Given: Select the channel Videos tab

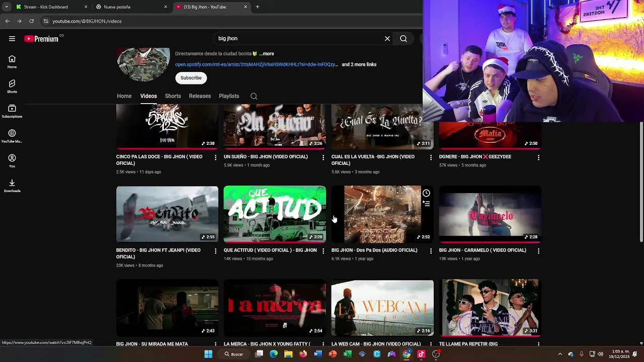Looking at the screenshot, I should pyautogui.click(x=148, y=96).
